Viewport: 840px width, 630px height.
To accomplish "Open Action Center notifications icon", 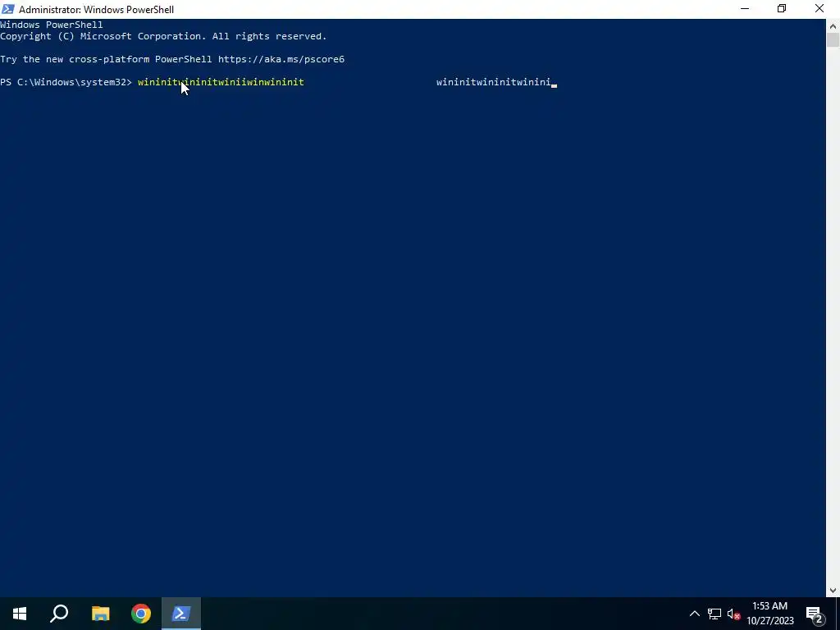I will (x=815, y=614).
